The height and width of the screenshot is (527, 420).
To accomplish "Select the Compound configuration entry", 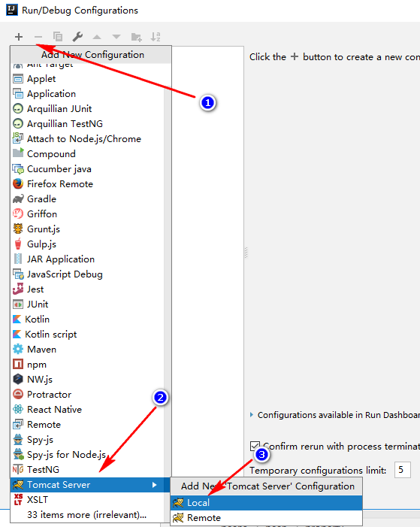I will 87,154.
